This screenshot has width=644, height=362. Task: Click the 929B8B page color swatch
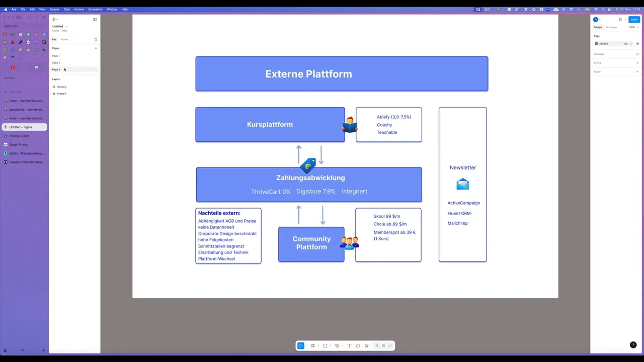tap(597, 44)
